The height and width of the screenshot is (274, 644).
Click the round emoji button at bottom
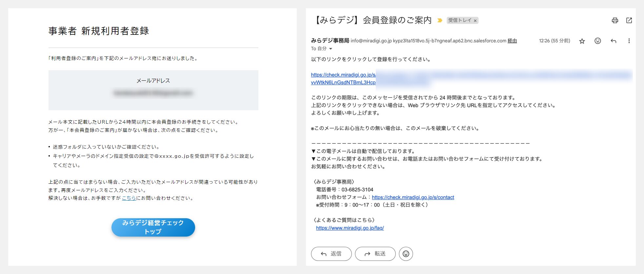tap(406, 254)
